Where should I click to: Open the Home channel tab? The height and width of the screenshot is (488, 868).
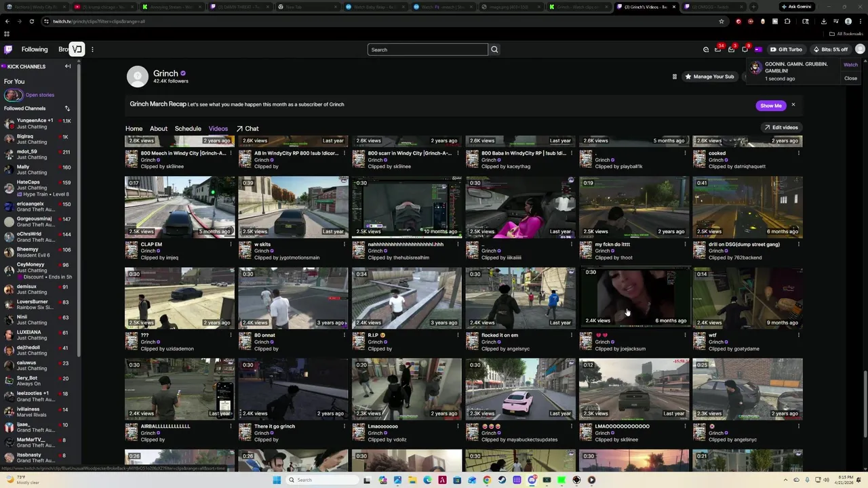[x=134, y=129]
